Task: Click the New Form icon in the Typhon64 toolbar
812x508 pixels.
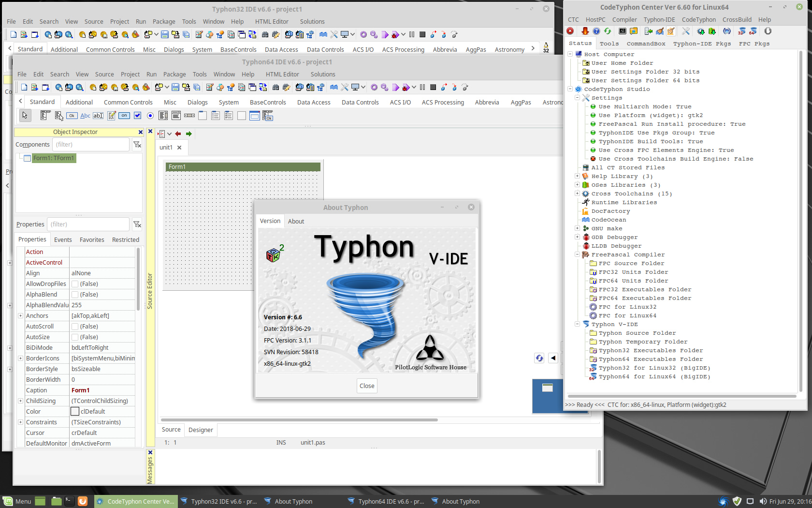Action: pyautogui.click(x=45, y=87)
